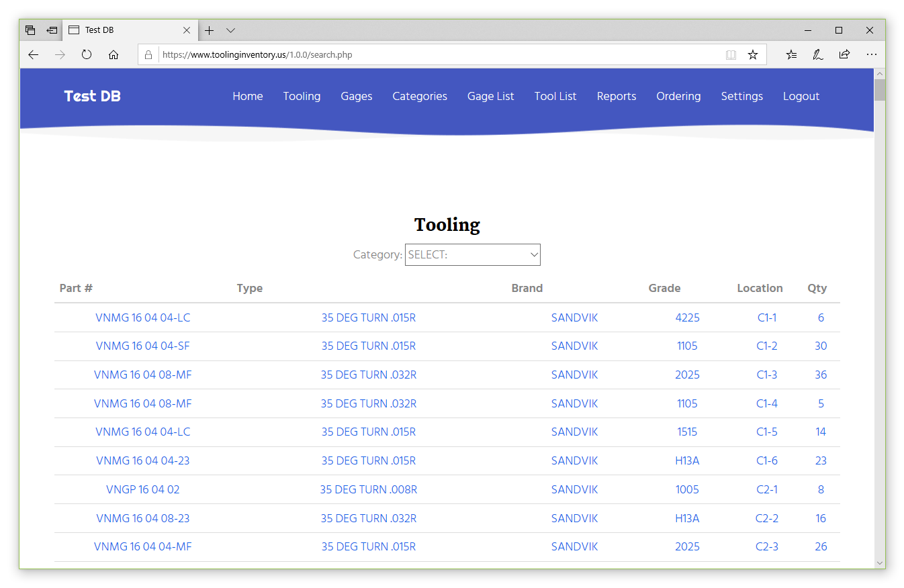Viewport: 904px width, 588px height.
Task: Open the tab list chevron dropdown
Action: (x=230, y=30)
